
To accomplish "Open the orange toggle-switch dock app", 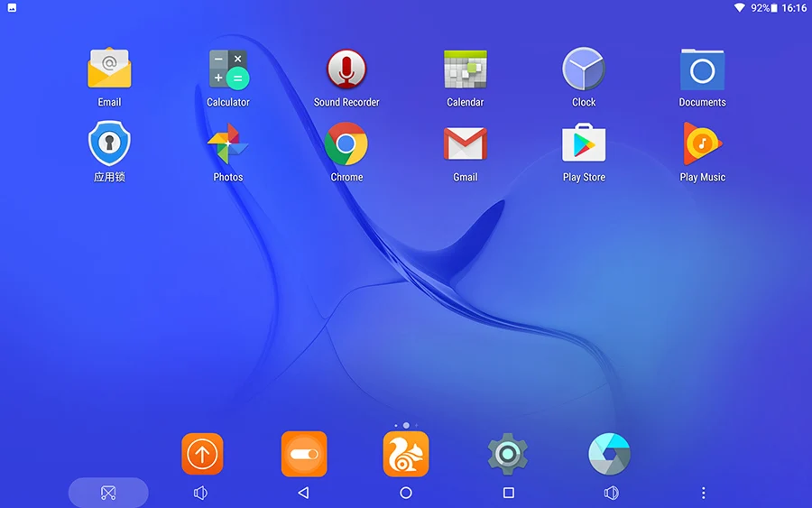I will pyautogui.click(x=304, y=454).
